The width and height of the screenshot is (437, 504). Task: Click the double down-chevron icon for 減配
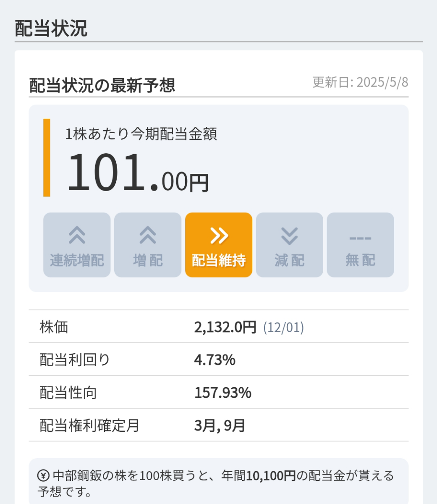(x=290, y=236)
